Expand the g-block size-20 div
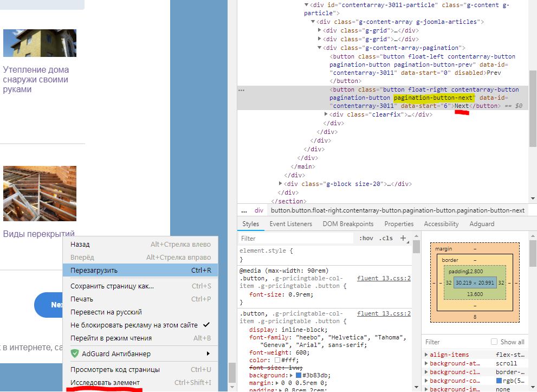This screenshot has height=392, width=537. click(x=281, y=184)
